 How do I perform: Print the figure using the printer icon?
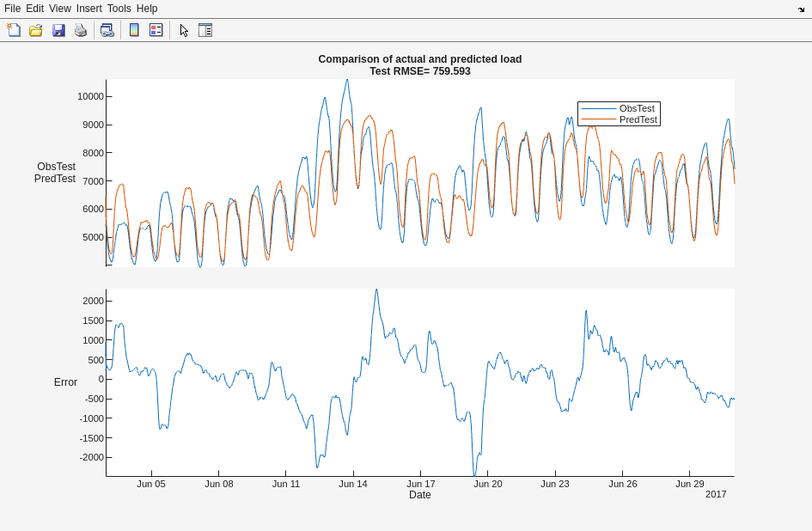[81, 30]
